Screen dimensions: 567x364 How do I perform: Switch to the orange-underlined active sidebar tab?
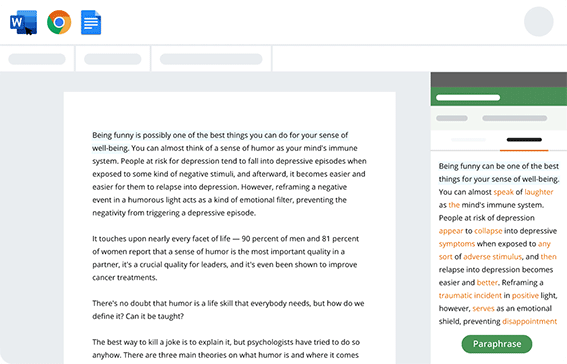[524, 140]
